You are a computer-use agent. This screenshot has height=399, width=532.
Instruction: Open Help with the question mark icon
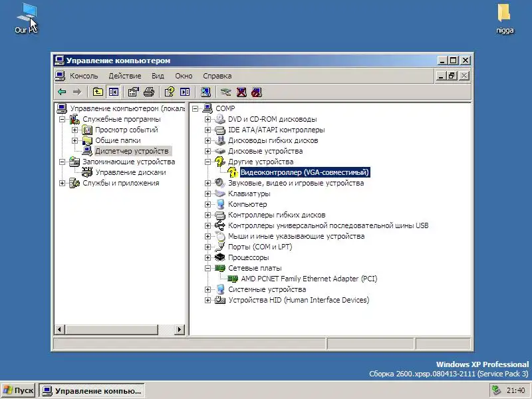(169, 92)
